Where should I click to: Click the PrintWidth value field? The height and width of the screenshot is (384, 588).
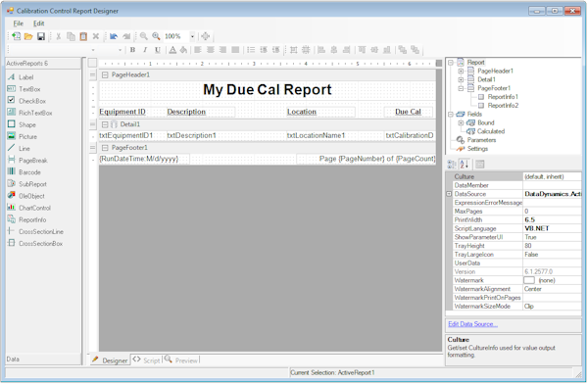point(552,219)
